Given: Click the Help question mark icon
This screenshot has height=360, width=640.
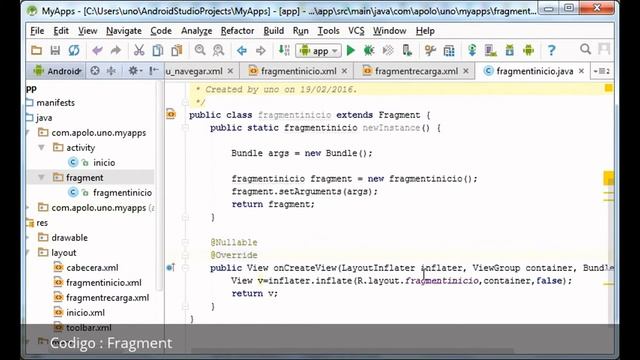Looking at the screenshot, I should (x=551, y=50).
